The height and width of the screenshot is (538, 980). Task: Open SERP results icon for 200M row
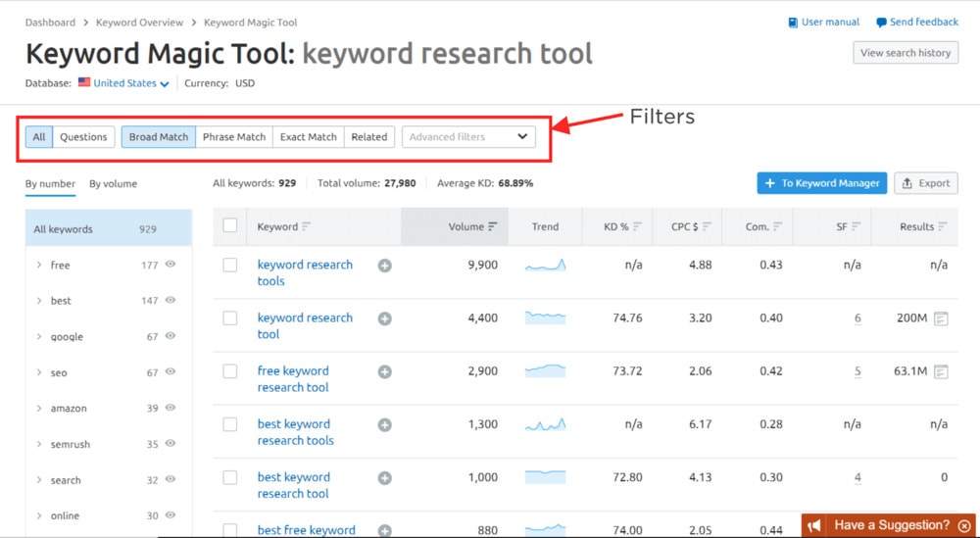(x=941, y=318)
